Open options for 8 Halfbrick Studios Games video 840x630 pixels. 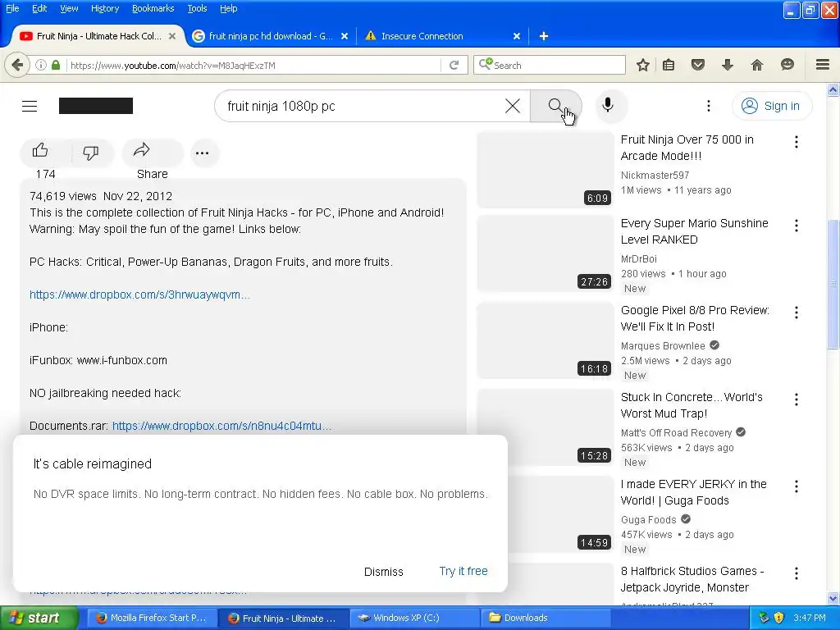tap(796, 573)
